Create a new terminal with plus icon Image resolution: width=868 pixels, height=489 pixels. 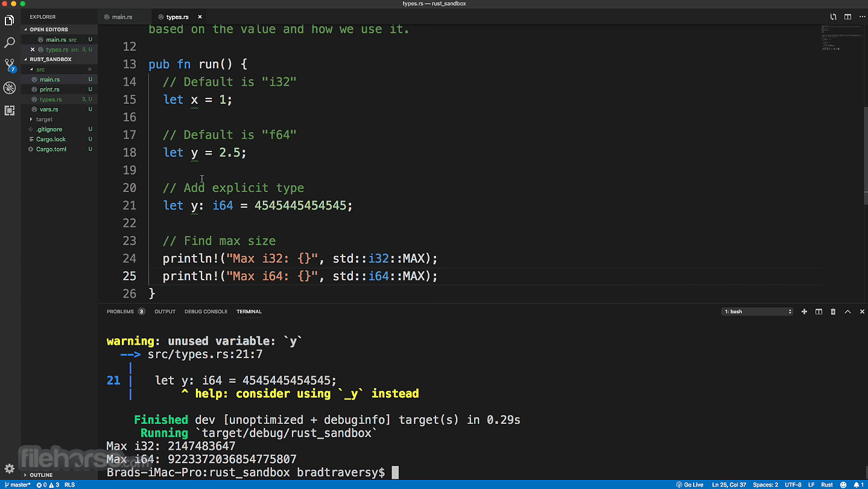click(804, 312)
